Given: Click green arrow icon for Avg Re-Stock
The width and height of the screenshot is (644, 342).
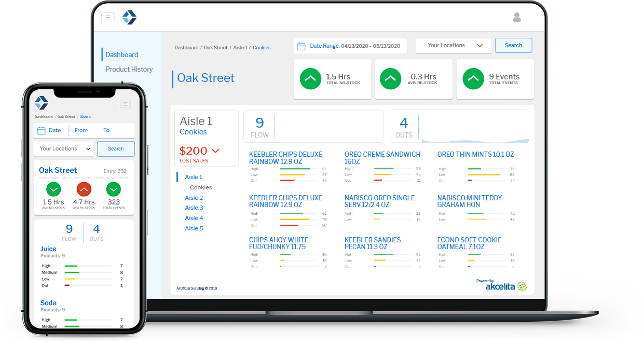Looking at the screenshot, I should [390, 79].
